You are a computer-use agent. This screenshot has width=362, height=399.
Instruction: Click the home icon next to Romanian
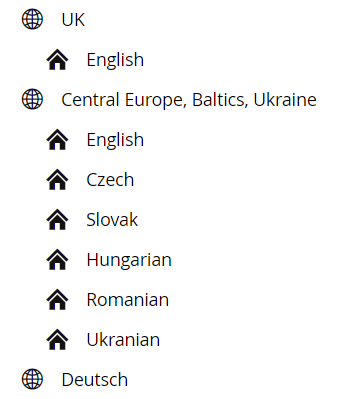pos(57,299)
